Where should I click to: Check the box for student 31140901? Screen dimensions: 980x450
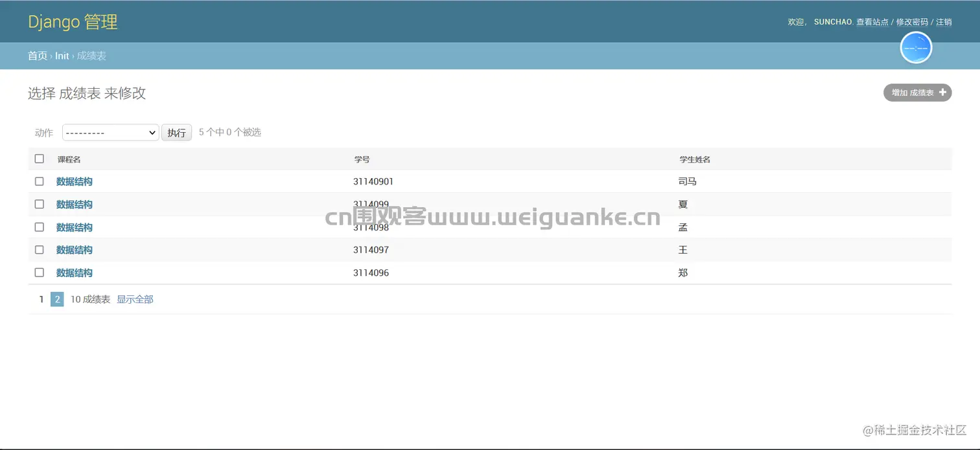40,181
